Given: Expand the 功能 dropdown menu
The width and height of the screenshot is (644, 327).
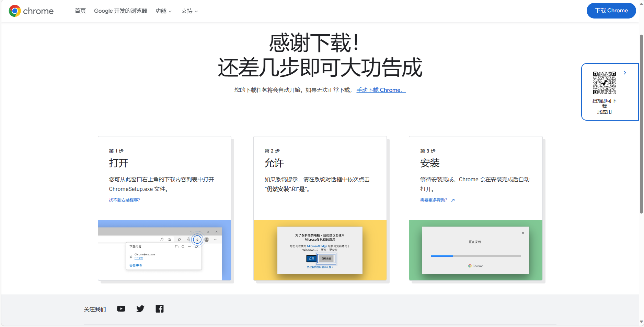Looking at the screenshot, I should click(x=163, y=11).
